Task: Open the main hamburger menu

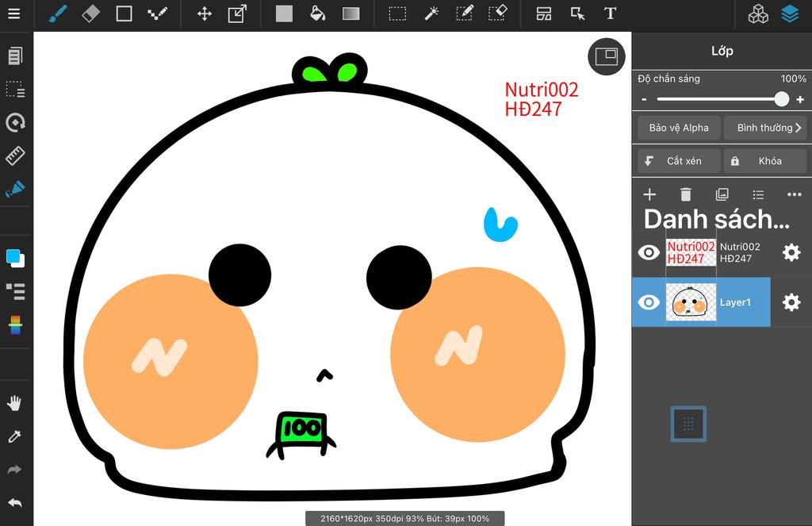Action: [x=14, y=13]
